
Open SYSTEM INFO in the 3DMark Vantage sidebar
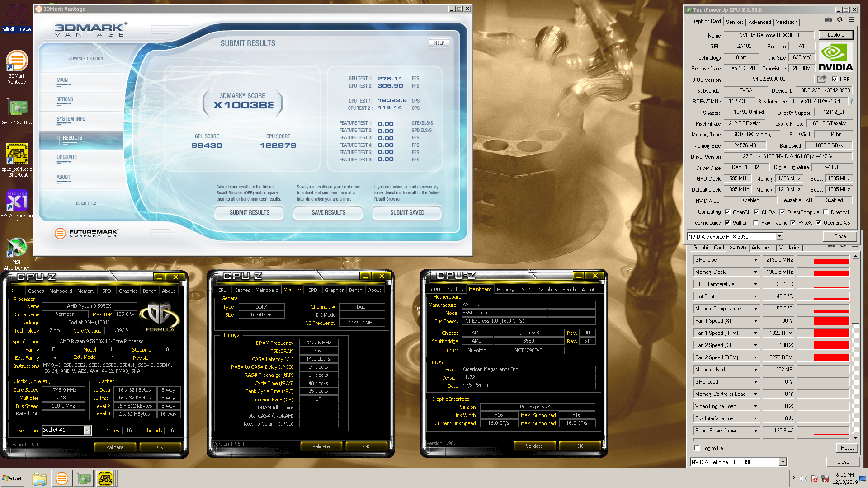point(71,119)
